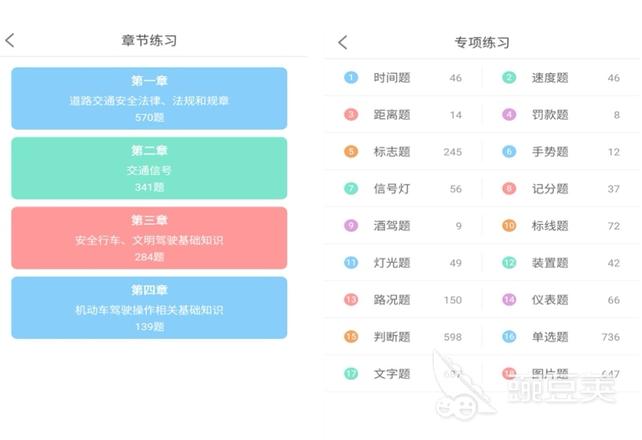Open the 信号灯 practice category
The height and width of the screenshot is (440, 642).
pyautogui.click(x=403, y=188)
